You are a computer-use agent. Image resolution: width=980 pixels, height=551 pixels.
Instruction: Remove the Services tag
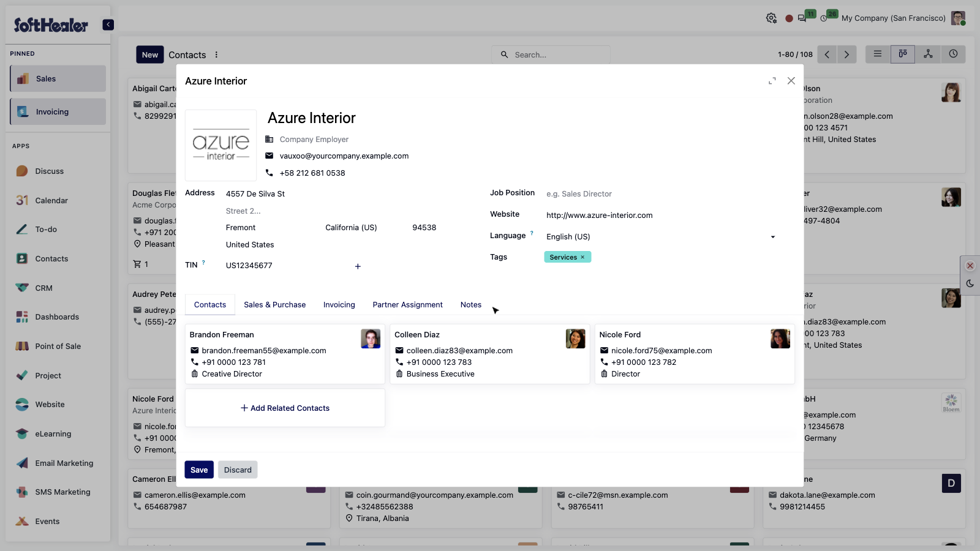(582, 257)
